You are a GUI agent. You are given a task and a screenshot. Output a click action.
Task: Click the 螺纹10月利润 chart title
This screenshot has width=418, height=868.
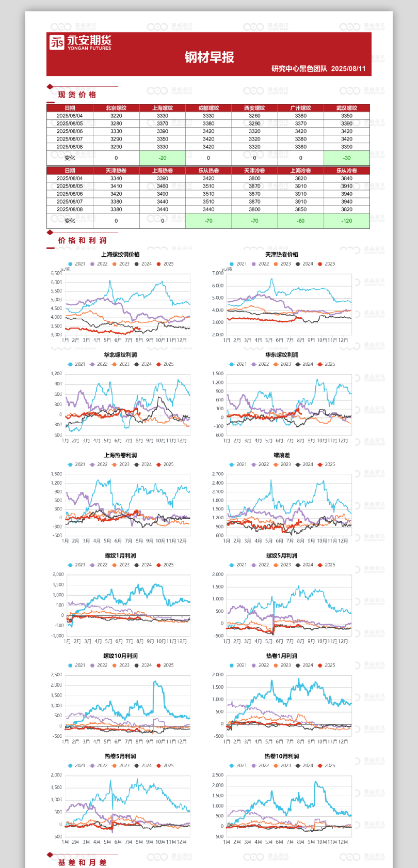coord(120,656)
